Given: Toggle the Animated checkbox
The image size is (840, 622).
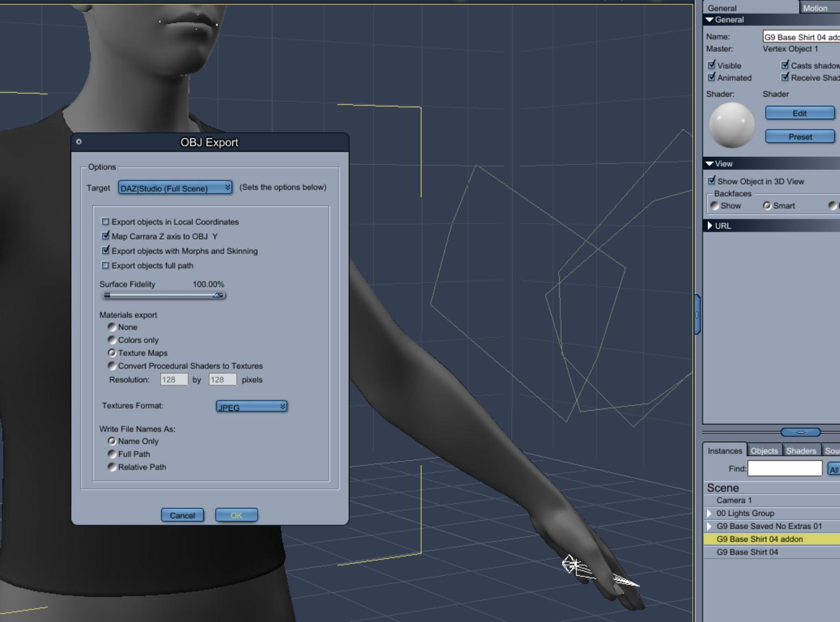Looking at the screenshot, I should [x=712, y=78].
